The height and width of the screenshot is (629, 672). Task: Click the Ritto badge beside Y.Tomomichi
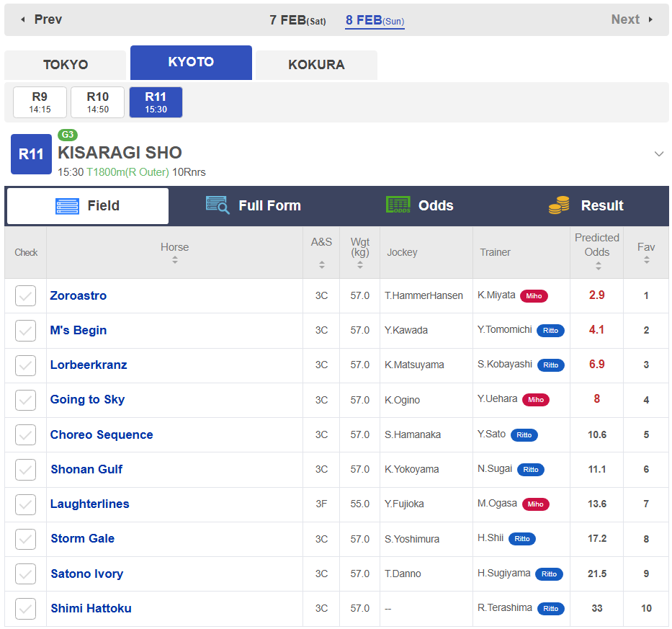tap(551, 331)
